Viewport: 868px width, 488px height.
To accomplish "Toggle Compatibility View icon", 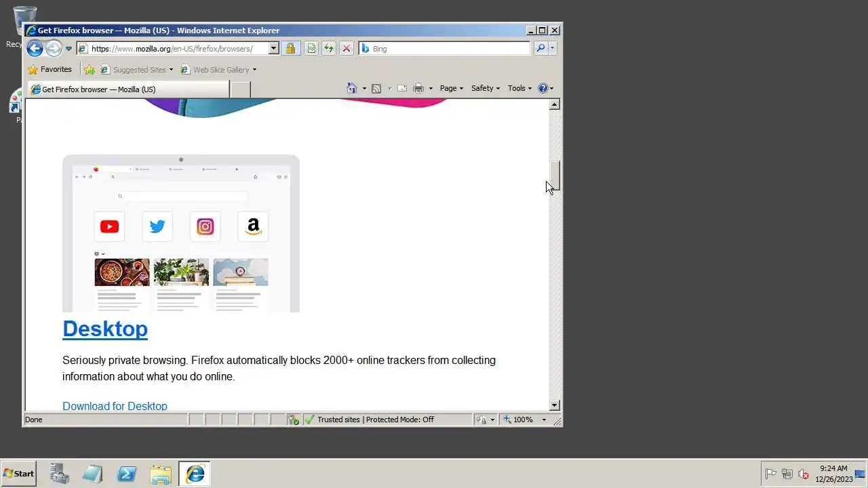I will (x=311, y=48).
